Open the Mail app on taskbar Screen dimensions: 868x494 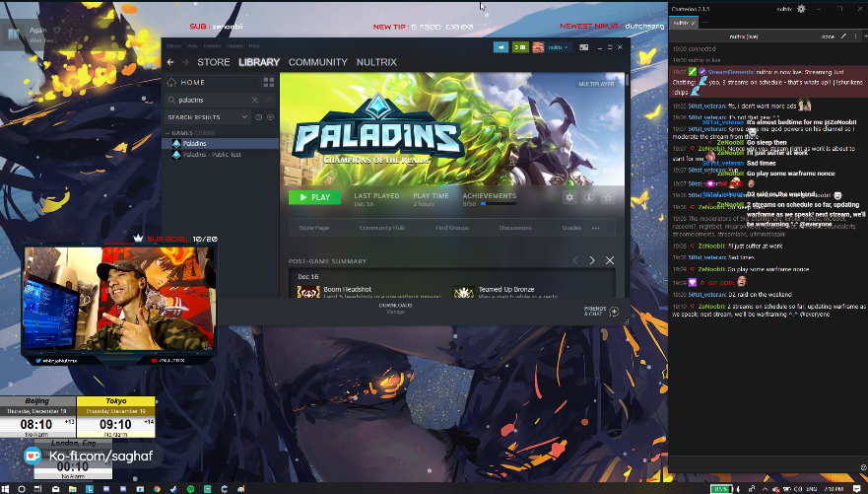tap(55, 489)
